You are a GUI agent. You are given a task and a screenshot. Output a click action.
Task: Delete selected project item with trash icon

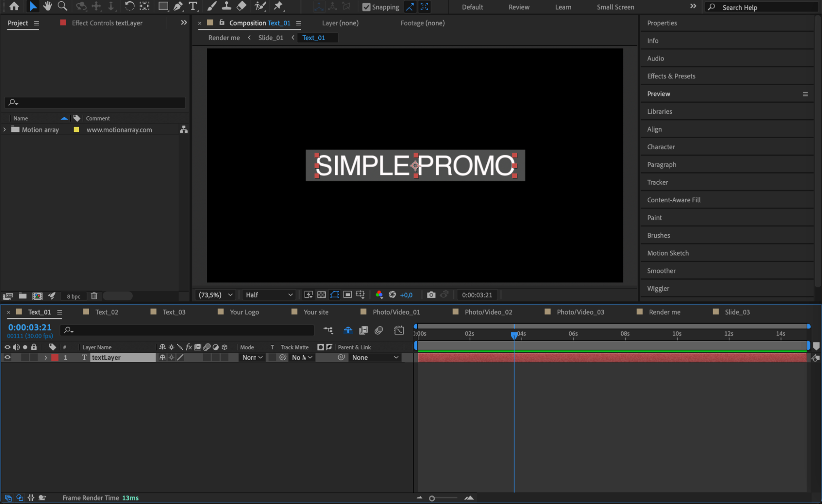click(94, 296)
